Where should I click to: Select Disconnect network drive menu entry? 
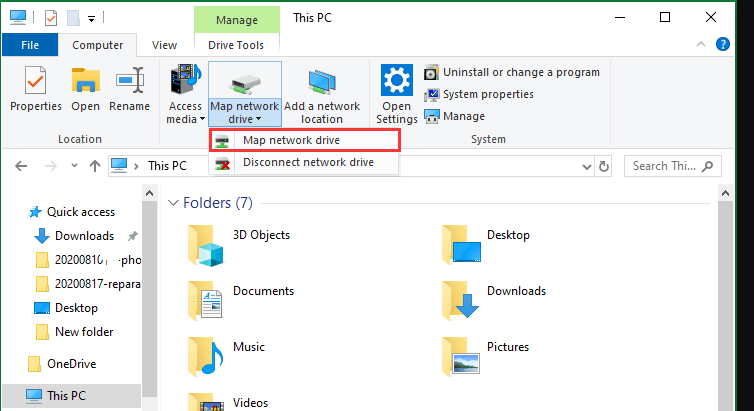click(304, 162)
